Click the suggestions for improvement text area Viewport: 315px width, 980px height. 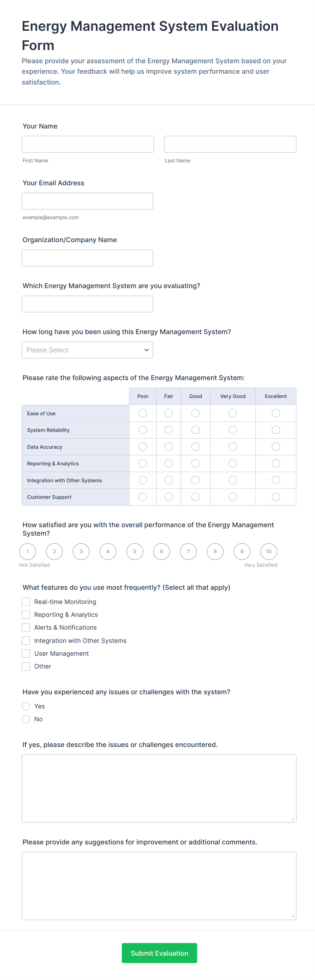tap(159, 886)
